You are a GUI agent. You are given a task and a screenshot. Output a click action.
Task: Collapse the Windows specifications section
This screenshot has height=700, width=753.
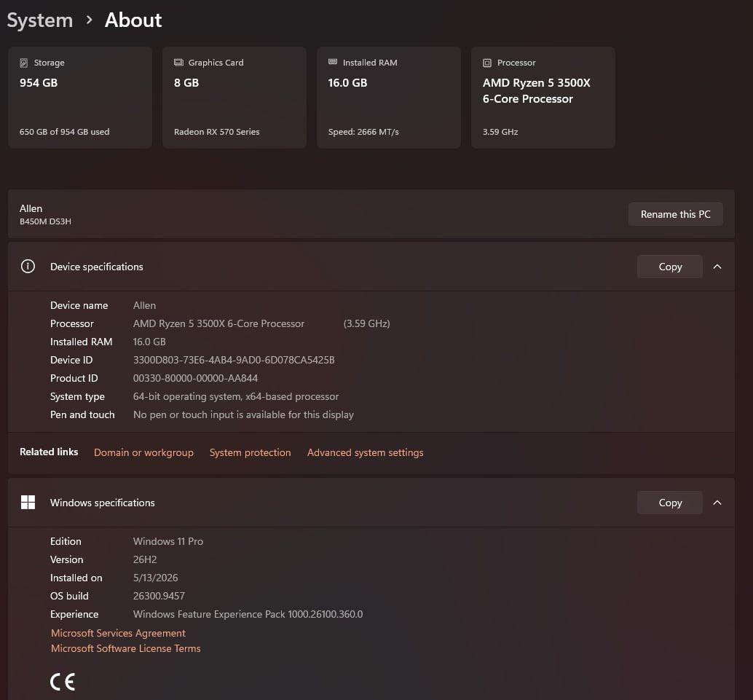coord(717,503)
